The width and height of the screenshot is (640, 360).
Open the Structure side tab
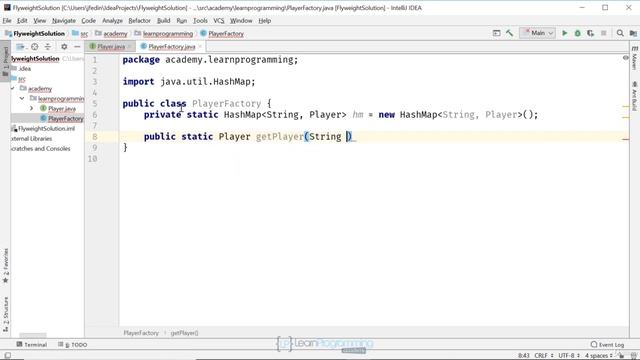point(5,315)
